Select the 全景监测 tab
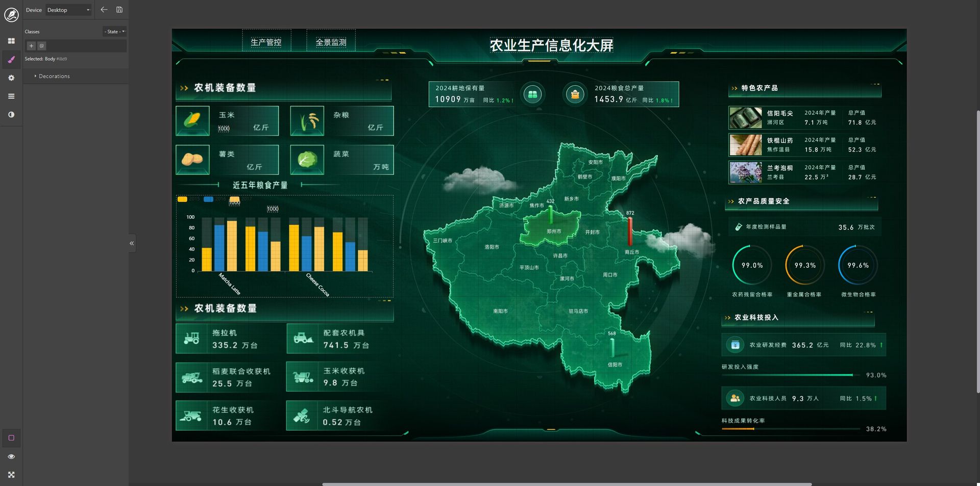 pos(331,42)
